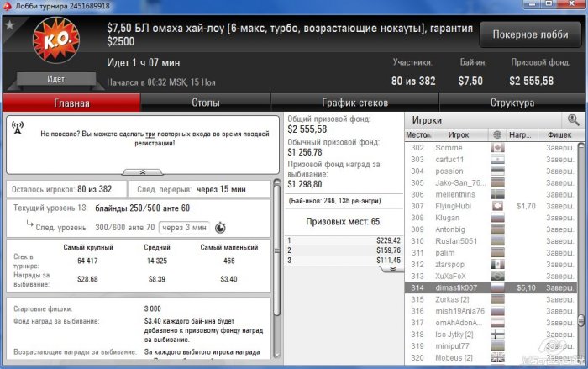Click the K.O. tournament logo
The width and height of the screenshot is (588, 369).
56,40
